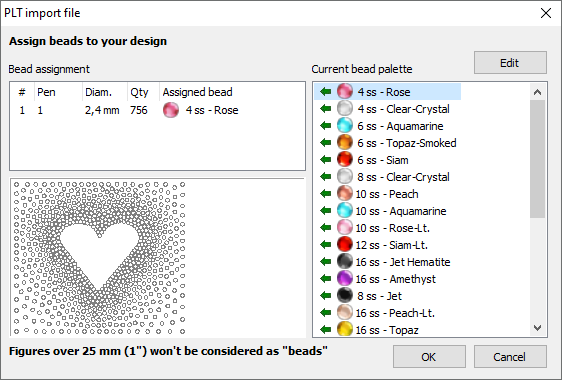562x380 pixels.
Task: Select the assigned '4 ss - Rose' cell text
Action: click(x=212, y=110)
